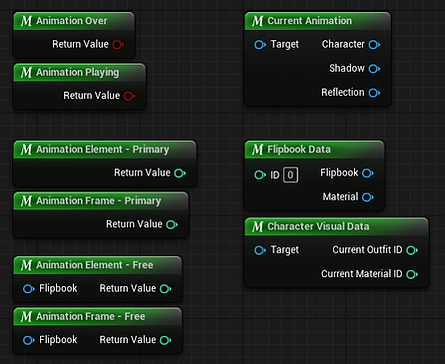This screenshot has height=364, width=445.
Task: Click the ID input pin on Flipbook Data
Action: coord(260,175)
